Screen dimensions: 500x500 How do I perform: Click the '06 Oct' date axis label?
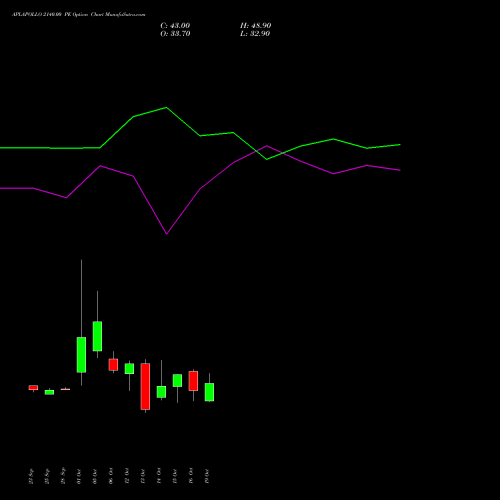[x=111, y=476]
